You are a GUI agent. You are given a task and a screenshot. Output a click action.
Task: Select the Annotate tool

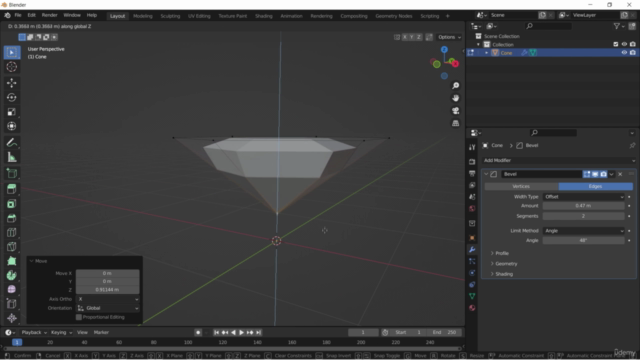tap(11, 142)
